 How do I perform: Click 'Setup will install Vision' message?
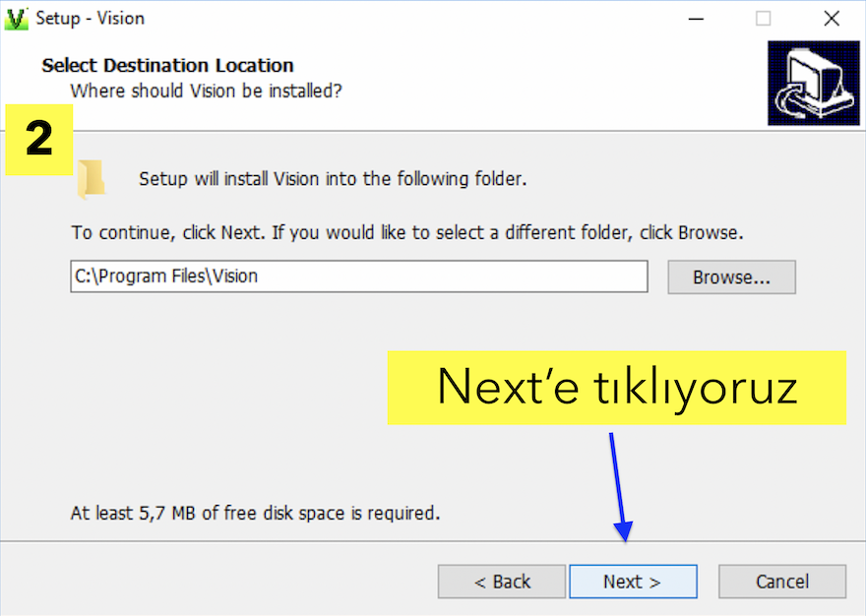point(333,179)
